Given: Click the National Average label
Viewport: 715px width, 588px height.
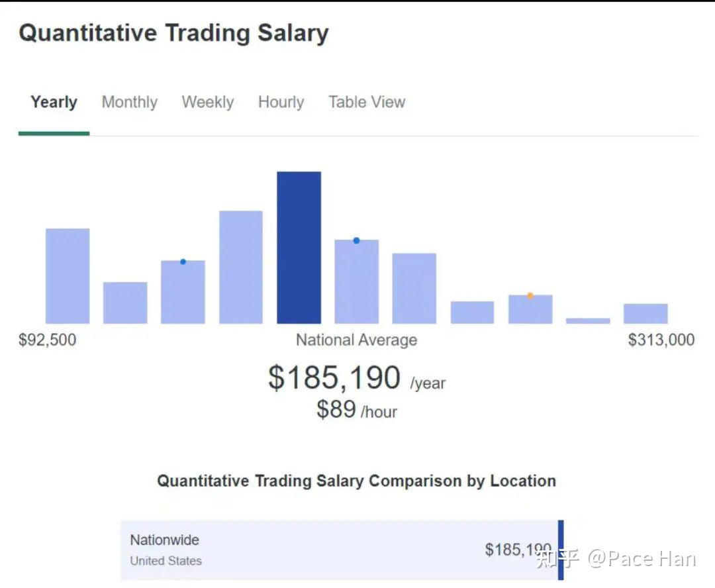Looking at the screenshot, I should [x=356, y=340].
